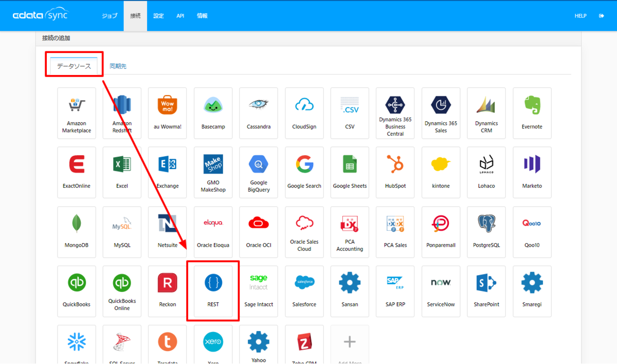Open the ジョブ menu item

click(x=109, y=16)
